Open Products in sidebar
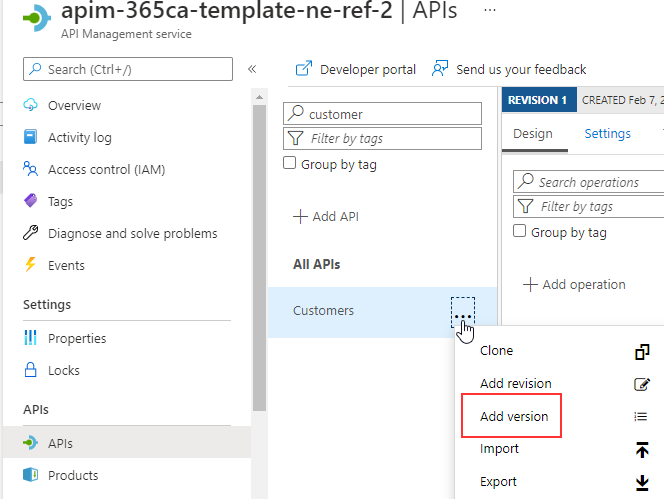 [73, 476]
